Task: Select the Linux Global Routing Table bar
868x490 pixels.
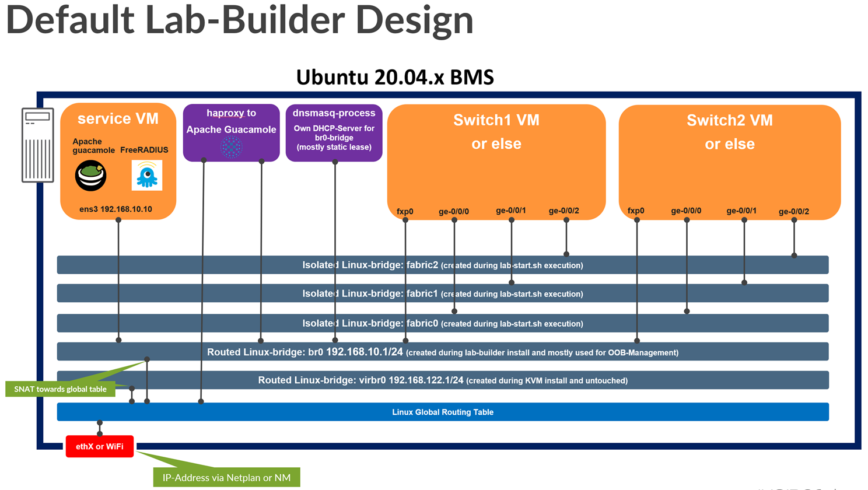Action: [442, 412]
